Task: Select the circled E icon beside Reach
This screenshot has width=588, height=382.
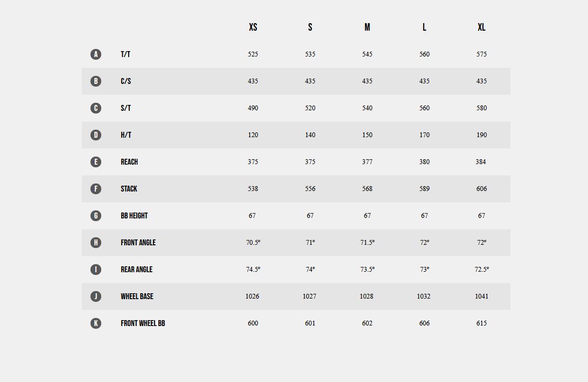Action: coord(96,162)
